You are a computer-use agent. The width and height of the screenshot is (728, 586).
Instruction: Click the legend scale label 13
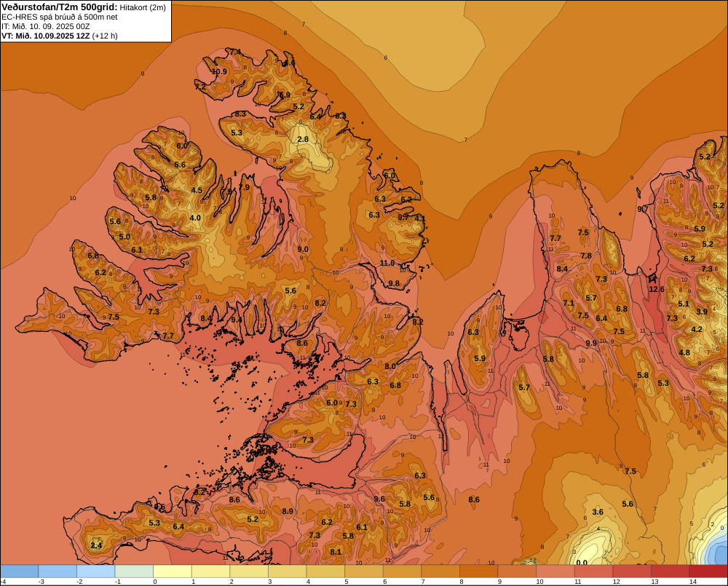click(654, 582)
